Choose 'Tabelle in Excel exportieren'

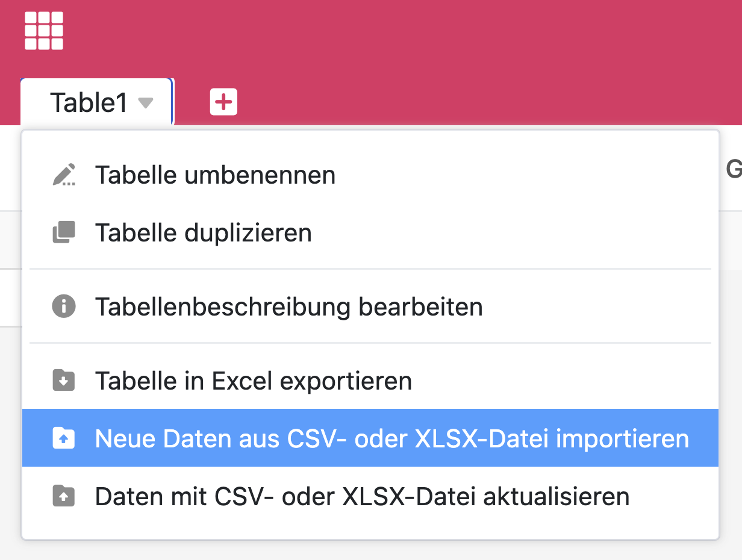(x=253, y=381)
